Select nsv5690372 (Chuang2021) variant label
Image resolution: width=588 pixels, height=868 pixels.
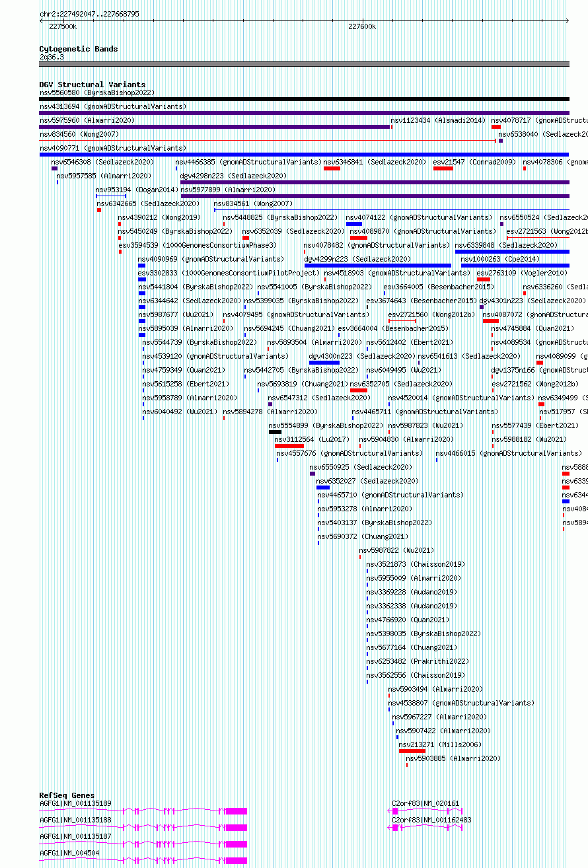363,536
